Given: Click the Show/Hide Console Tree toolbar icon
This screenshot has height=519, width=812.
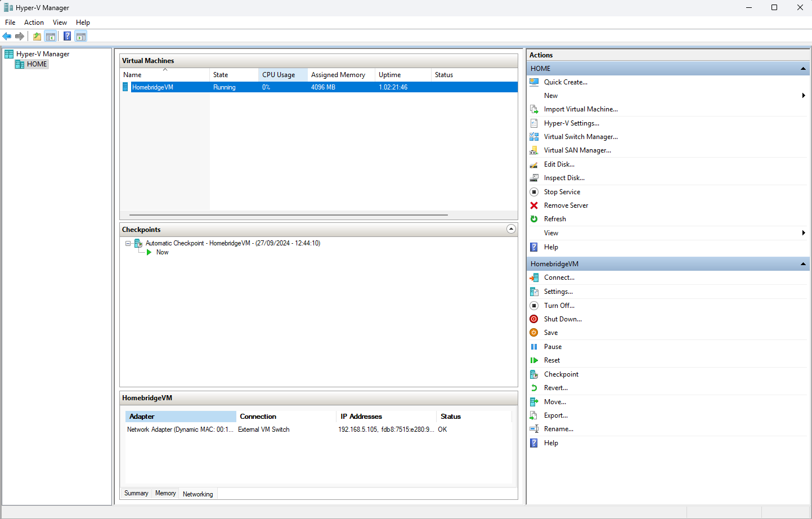Looking at the screenshot, I should (51, 37).
